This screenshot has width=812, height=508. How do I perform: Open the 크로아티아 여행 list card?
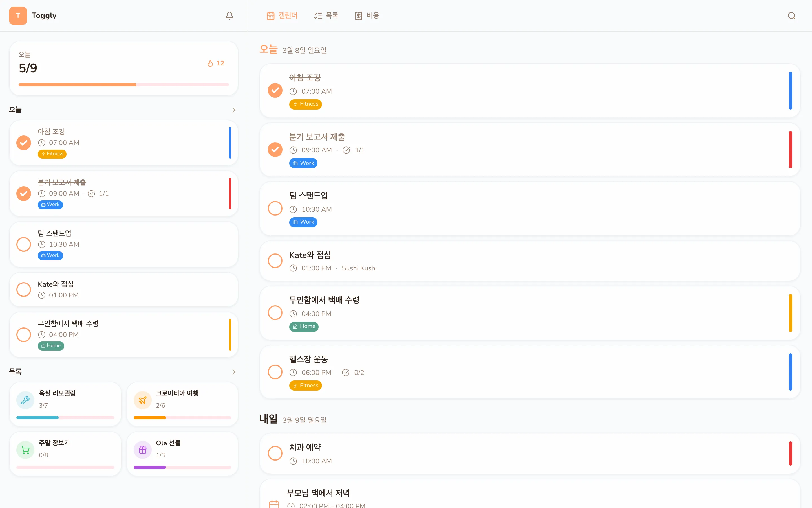(x=182, y=404)
